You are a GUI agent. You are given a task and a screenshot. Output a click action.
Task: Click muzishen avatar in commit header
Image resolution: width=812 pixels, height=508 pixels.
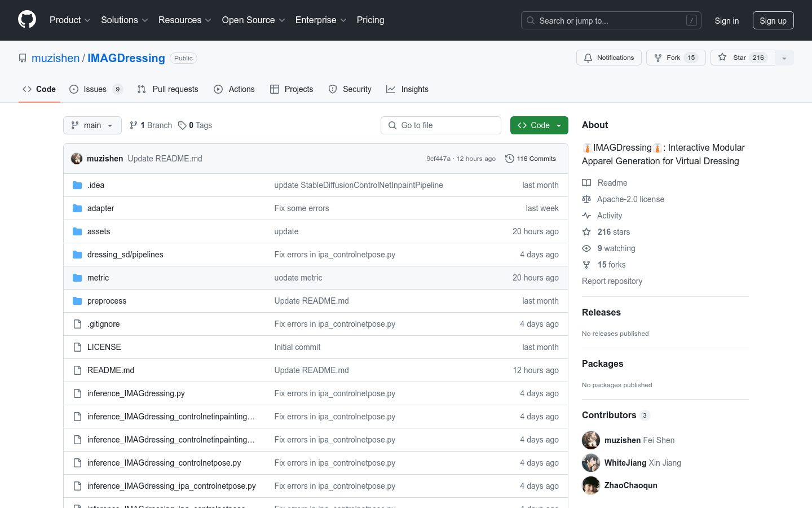click(x=77, y=159)
